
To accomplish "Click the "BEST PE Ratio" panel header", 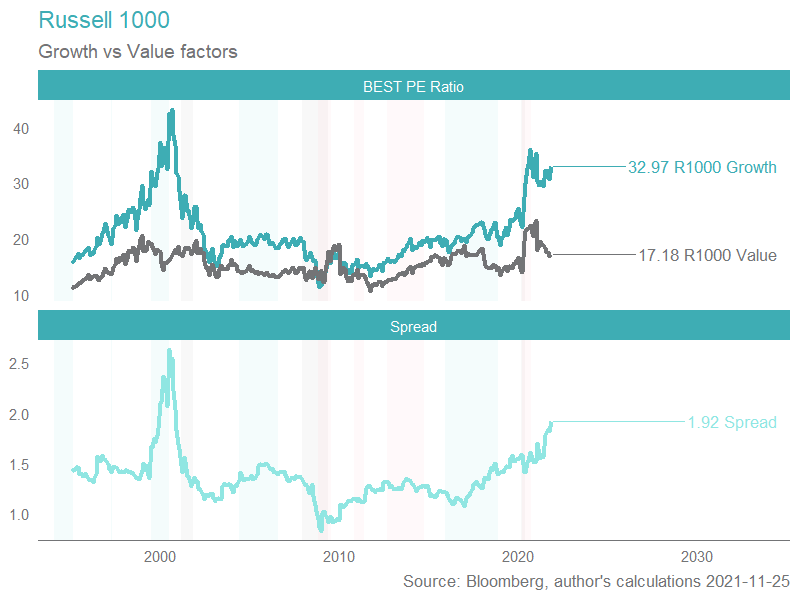I will pos(413,87).
